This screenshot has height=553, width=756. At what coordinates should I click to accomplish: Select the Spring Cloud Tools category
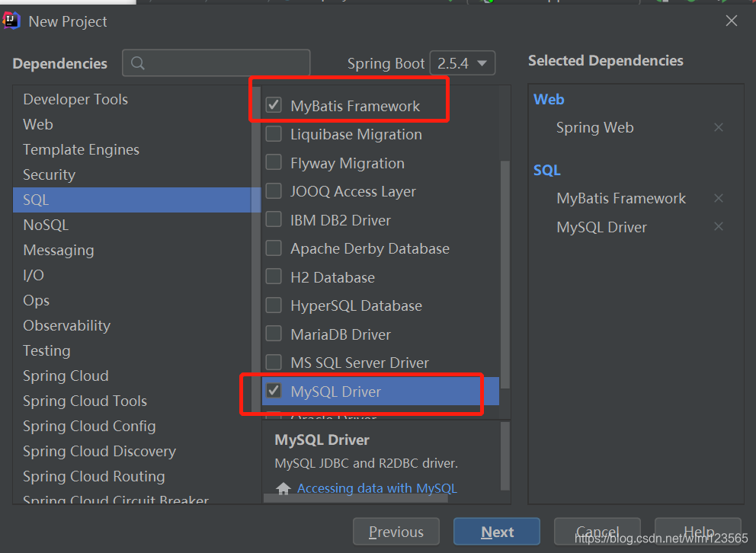click(137, 401)
